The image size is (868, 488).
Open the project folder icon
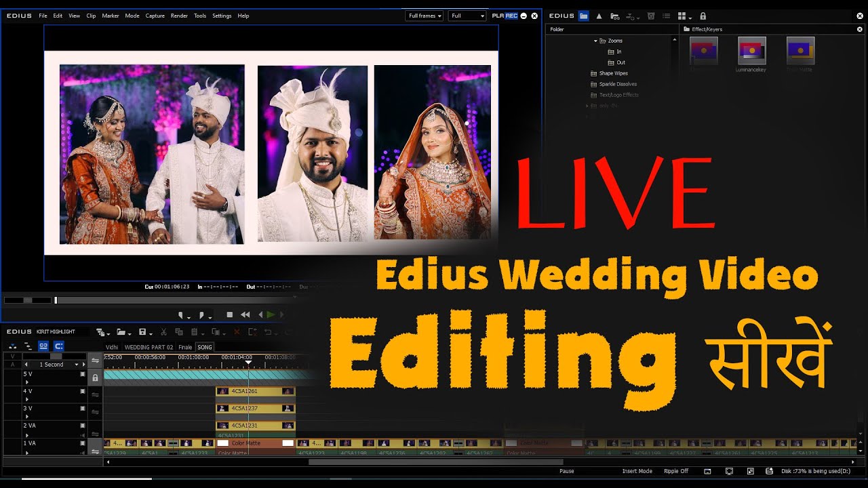[x=123, y=332]
